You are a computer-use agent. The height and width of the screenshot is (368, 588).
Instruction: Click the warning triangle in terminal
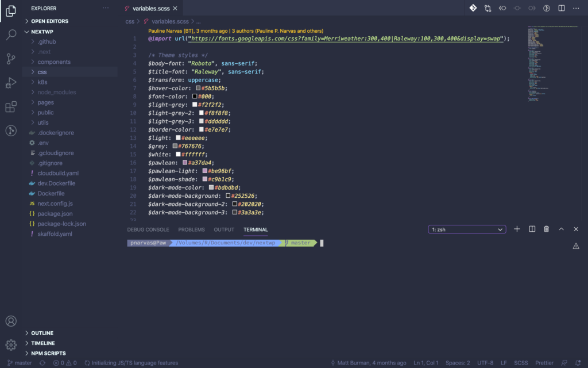coord(576,246)
